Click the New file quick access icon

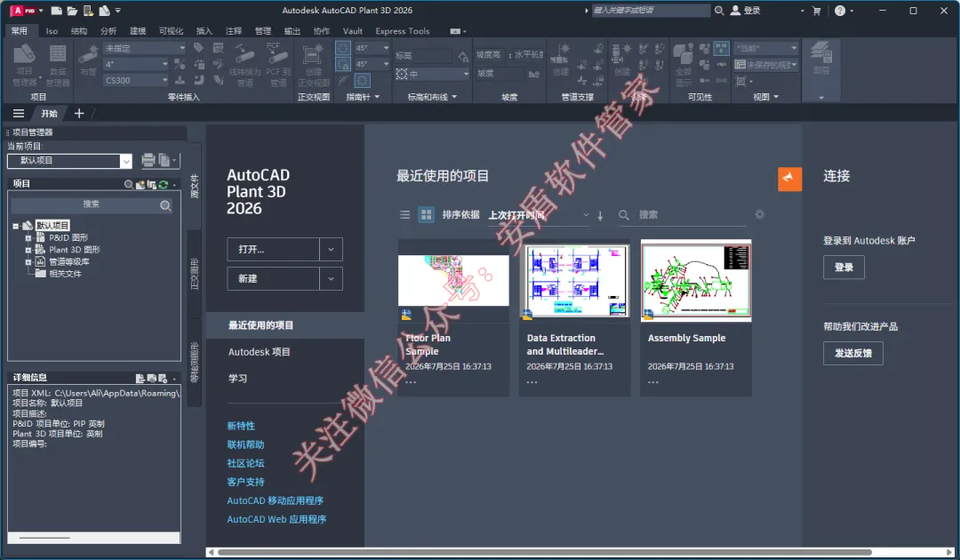(x=56, y=11)
